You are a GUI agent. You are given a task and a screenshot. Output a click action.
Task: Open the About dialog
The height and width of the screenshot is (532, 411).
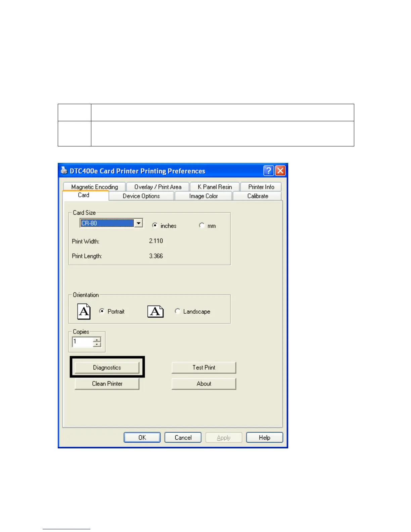point(204,384)
